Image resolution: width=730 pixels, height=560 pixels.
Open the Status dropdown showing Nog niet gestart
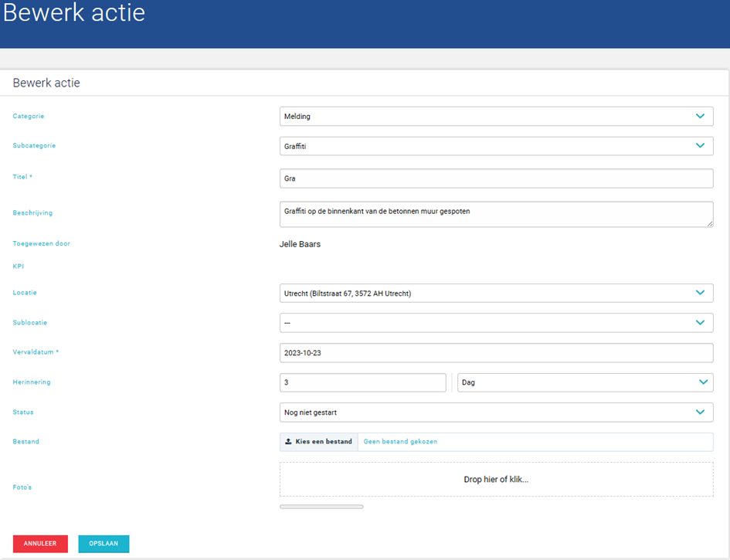pyautogui.click(x=496, y=412)
